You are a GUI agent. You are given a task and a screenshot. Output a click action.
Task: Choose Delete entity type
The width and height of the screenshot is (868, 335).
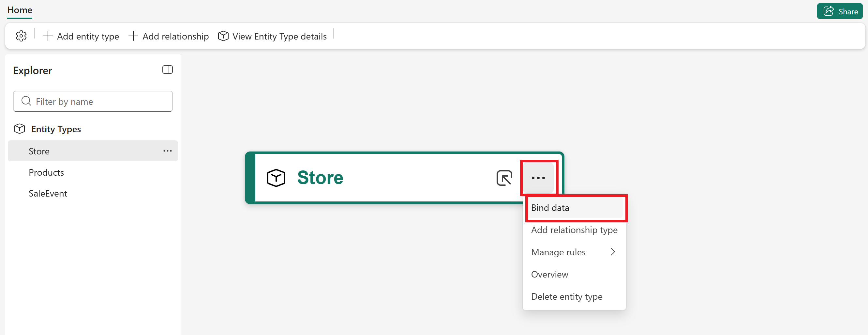coord(574,297)
